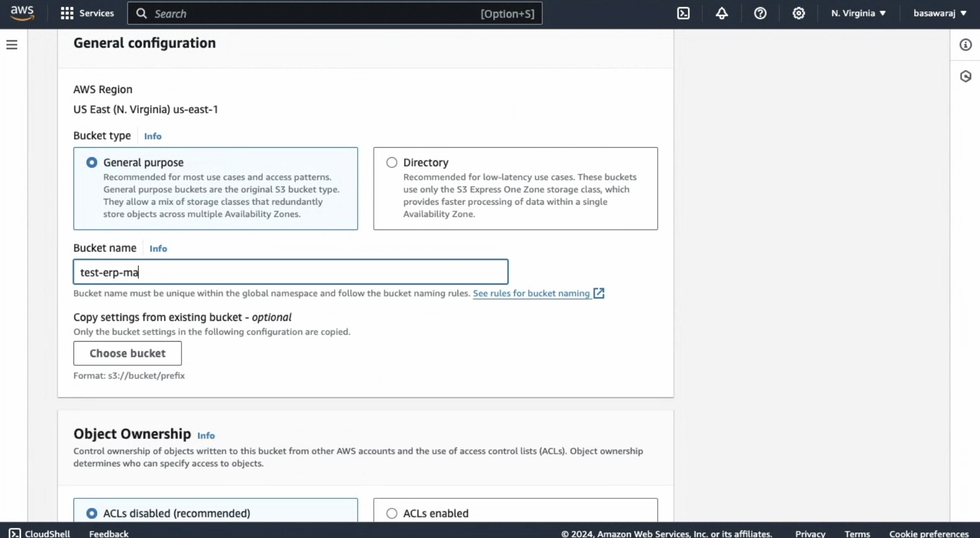Open console settings gear
Image resolution: width=980 pixels, height=538 pixels.
tap(798, 13)
